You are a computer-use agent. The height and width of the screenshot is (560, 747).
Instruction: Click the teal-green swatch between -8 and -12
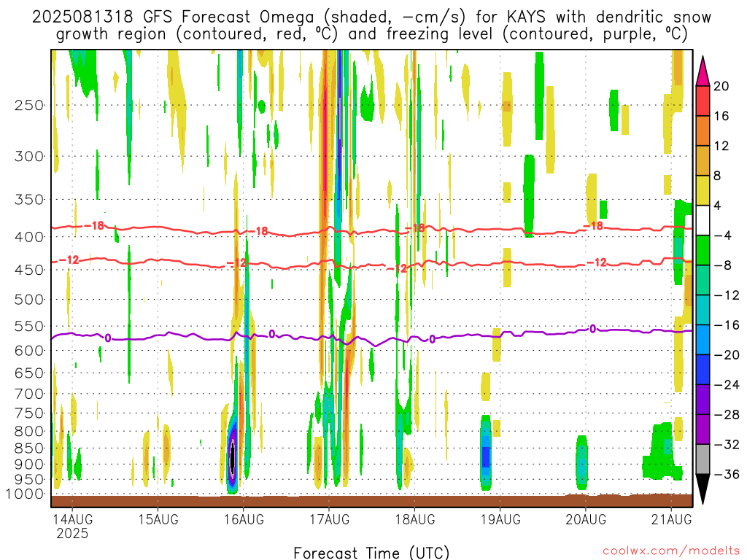[x=703, y=280]
